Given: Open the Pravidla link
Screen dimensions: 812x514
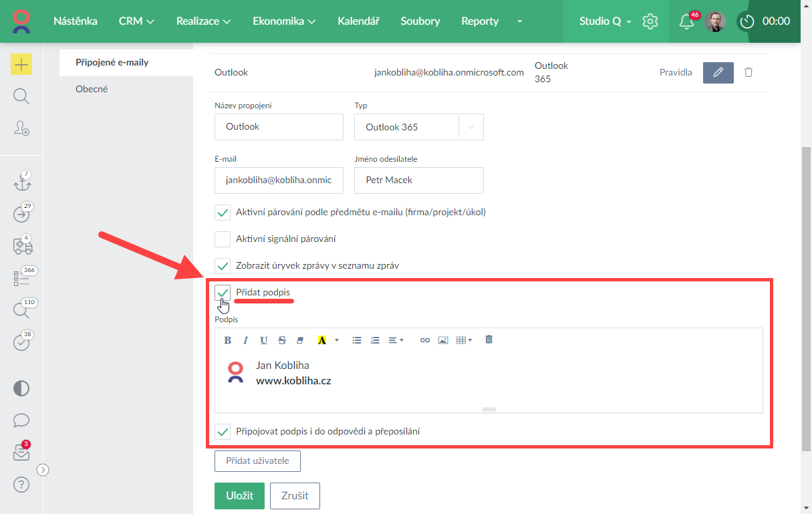Looking at the screenshot, I should click(676, 72).
